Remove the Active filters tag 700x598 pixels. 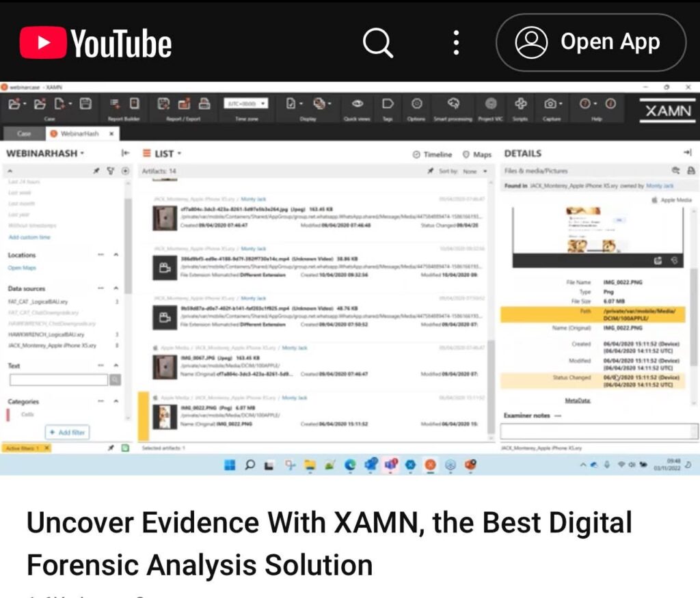46,448
